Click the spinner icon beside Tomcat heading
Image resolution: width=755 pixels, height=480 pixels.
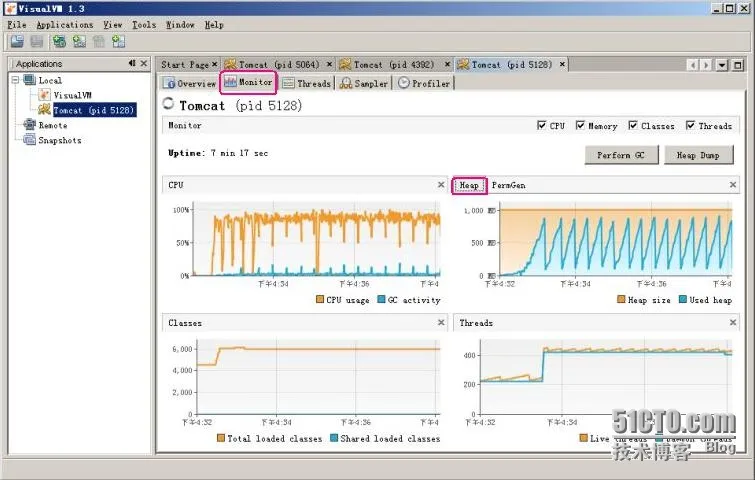click(168, 103)
